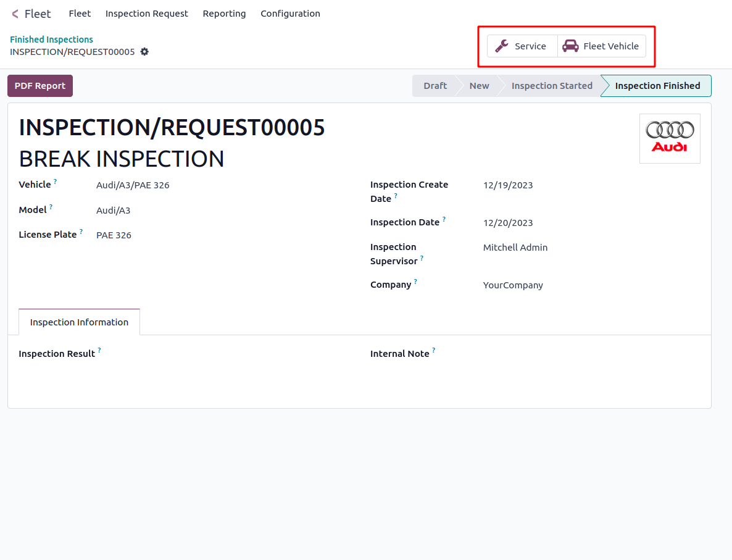The image size is (732, 560).
Task: Switch to Inspection Information tab
Action: tap(80, 322)
